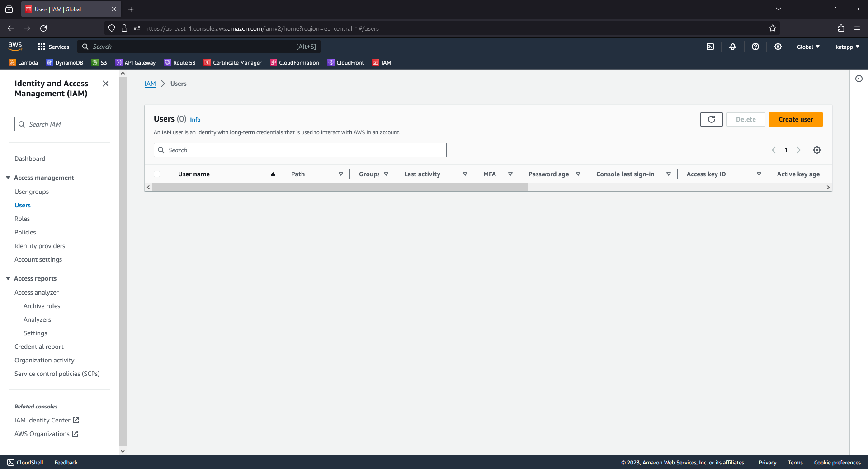Open Lambda bookmark shortcut
This screenshot has width=868, height=469.
(x=24, y=62)
